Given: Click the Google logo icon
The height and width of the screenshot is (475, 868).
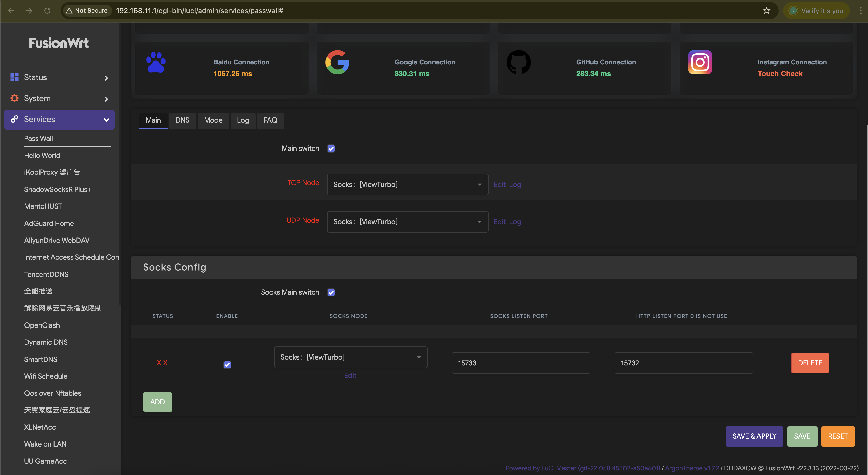Looking at the screenshot, I should click(337, 62).
